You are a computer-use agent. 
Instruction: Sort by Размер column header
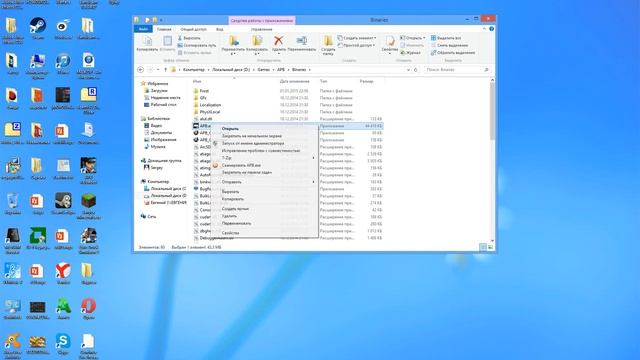[x=367, y=82]
